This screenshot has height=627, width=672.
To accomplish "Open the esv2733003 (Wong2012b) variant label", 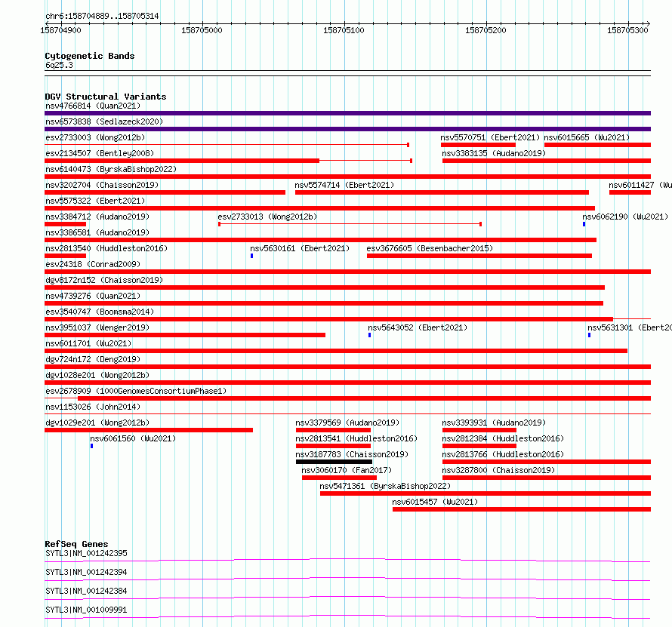I will pos(95,137).
